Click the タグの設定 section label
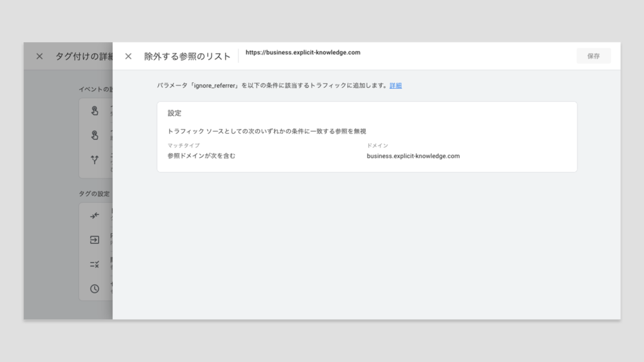Screen dimensions: 644x362 94,194
